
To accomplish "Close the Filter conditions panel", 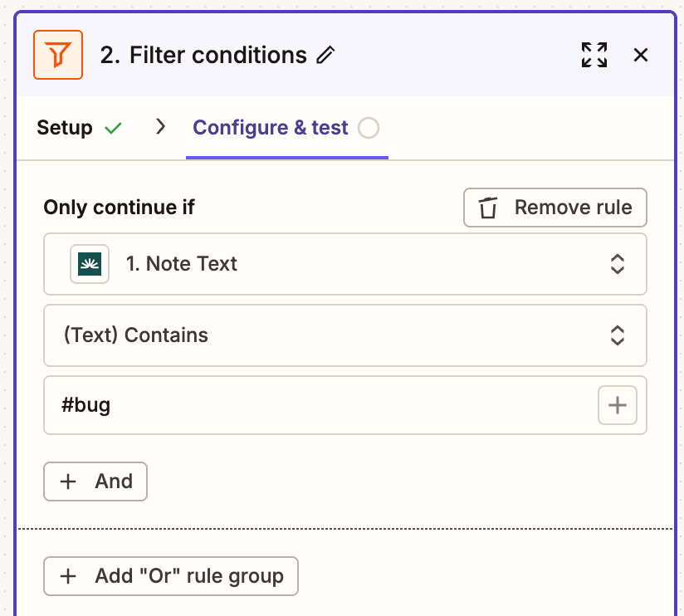I will [x=640, y=55].
